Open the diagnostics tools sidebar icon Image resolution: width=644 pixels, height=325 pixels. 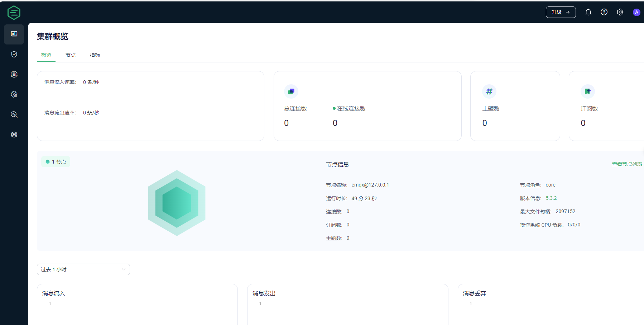[x=14, y=114]
